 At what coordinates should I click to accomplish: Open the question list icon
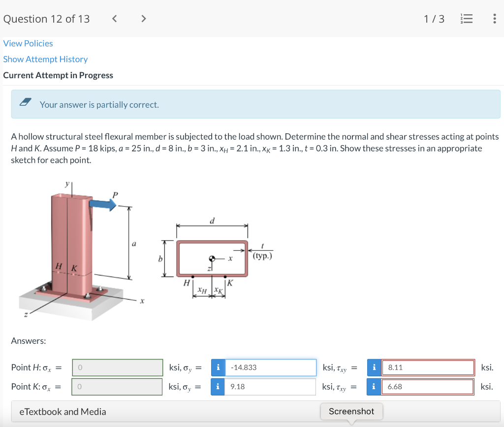pos(467,19)
